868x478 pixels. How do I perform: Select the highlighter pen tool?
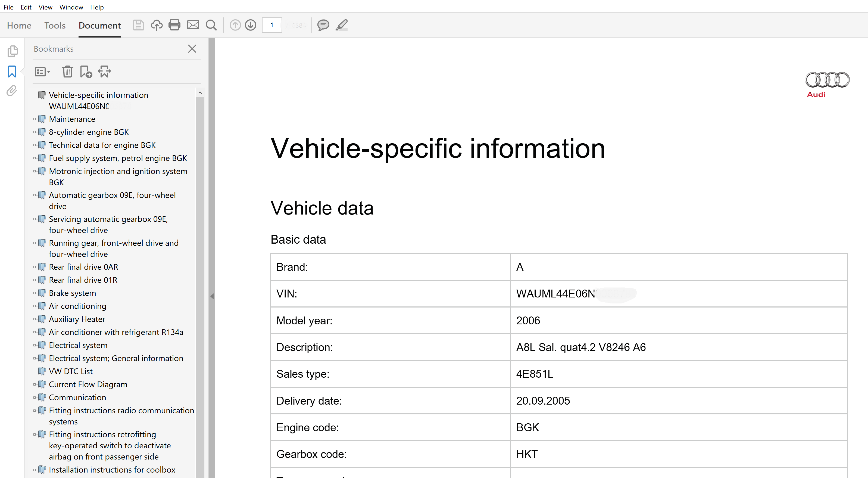tap(341, 25)
